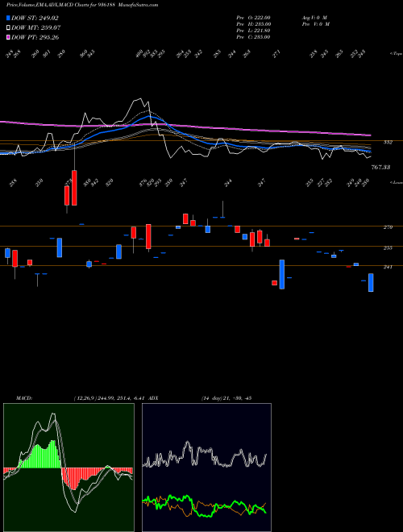Click the tall red candlestick near the 376 low label

(148, 236)
